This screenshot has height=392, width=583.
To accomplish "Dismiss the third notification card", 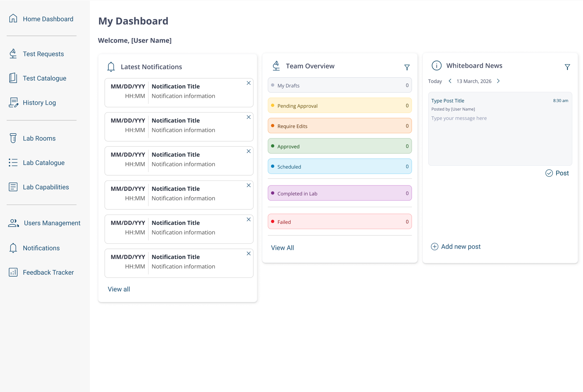I will click(249, 151).
